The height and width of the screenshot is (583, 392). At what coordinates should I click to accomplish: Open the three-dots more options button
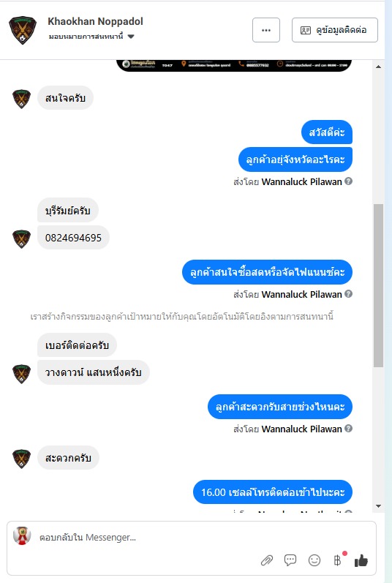click(266, 30)
